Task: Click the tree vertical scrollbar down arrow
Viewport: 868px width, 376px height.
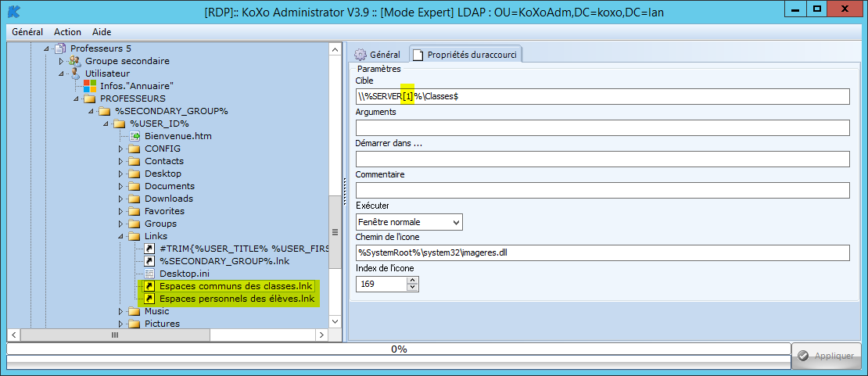Action: (x=335, y=321)
